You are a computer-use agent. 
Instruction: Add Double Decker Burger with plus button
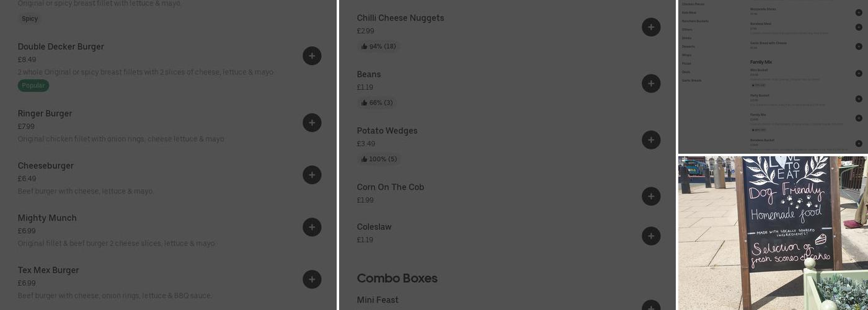[312, 56]
